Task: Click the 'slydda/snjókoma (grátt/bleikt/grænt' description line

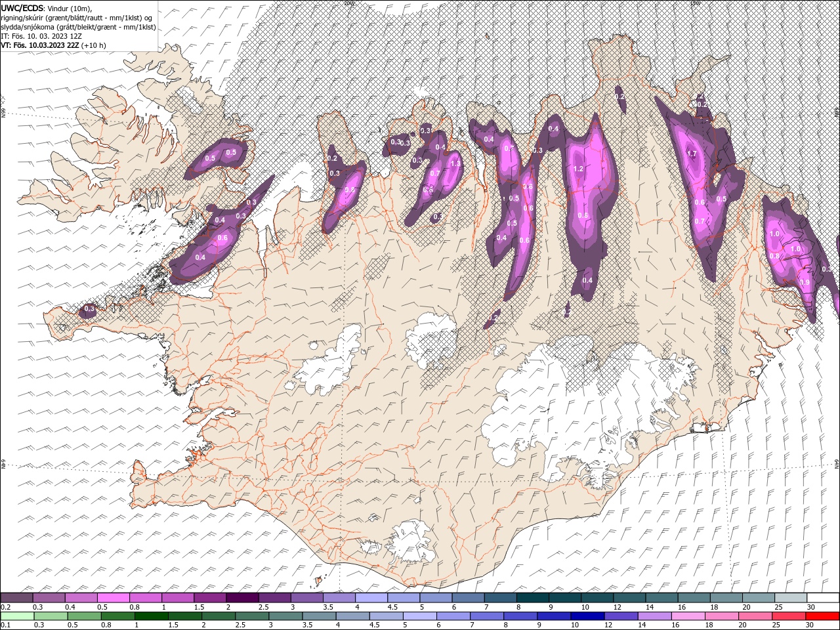Action: pos(78,27)
